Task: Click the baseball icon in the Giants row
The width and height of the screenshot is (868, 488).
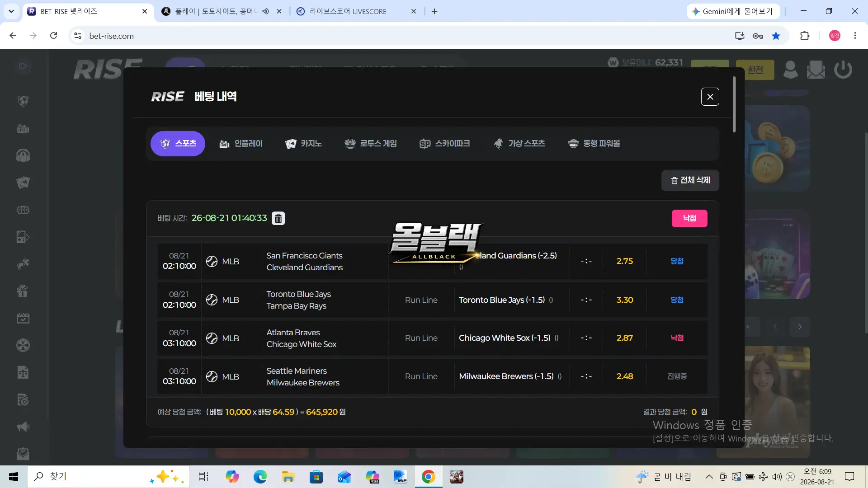Action: [212, 261]
